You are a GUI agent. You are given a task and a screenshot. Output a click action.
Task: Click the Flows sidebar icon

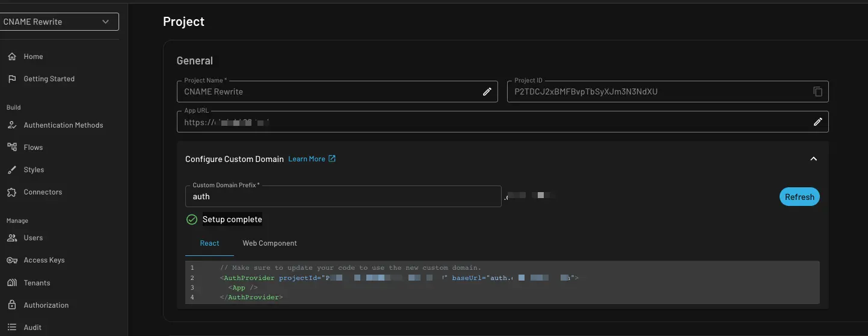[x=12, y=148]
